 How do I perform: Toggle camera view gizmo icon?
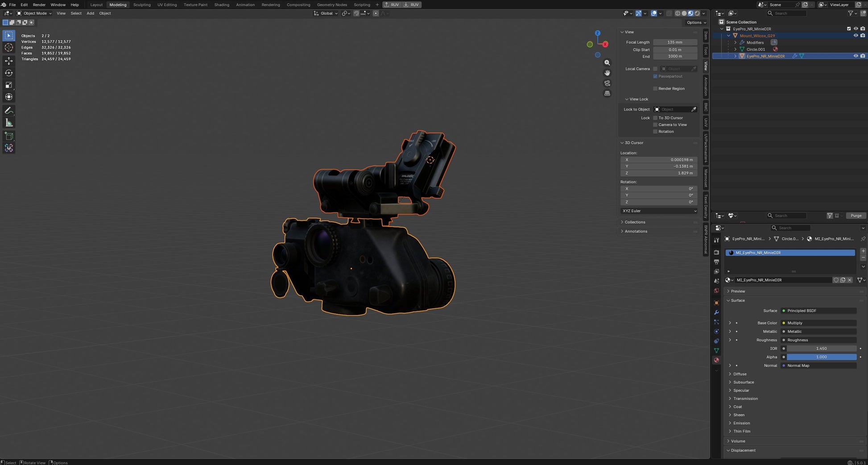click(x=607, y=83)
